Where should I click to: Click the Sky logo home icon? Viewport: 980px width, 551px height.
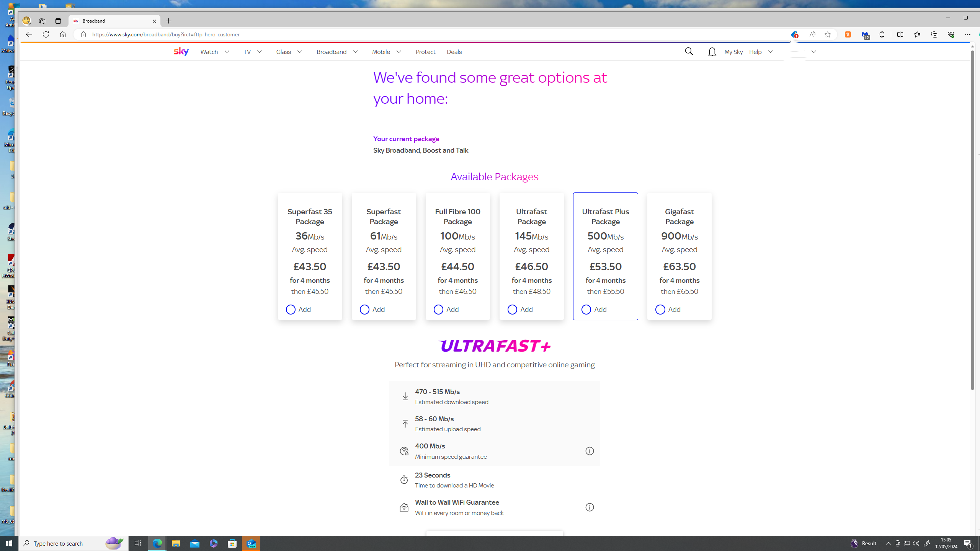tap(181, 52)
